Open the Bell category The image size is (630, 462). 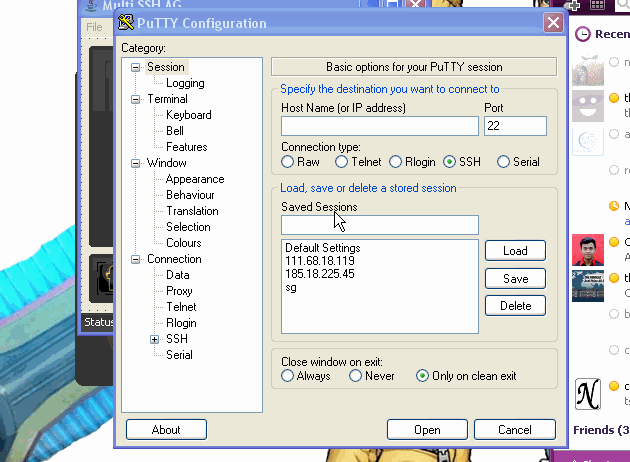point(175,131)
